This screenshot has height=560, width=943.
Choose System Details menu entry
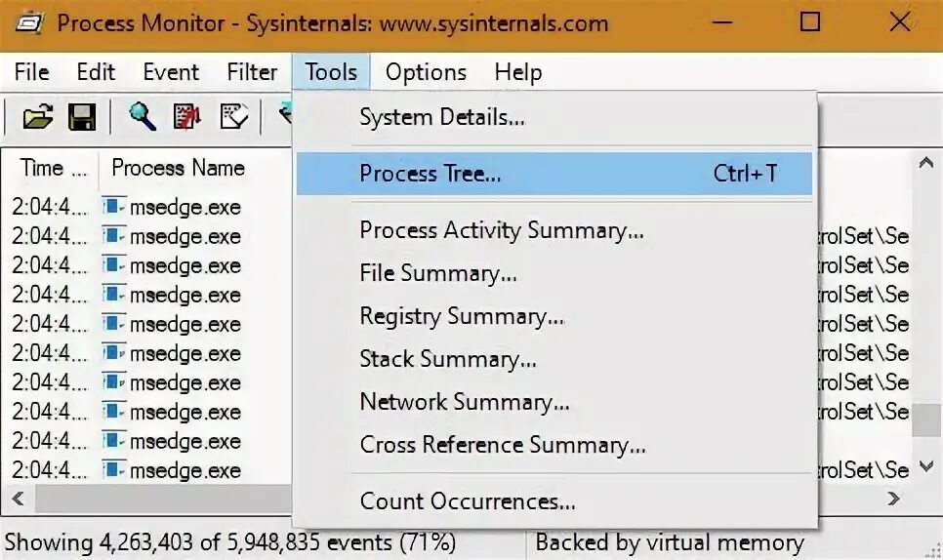pyautogui.click(x=442, y=118)
